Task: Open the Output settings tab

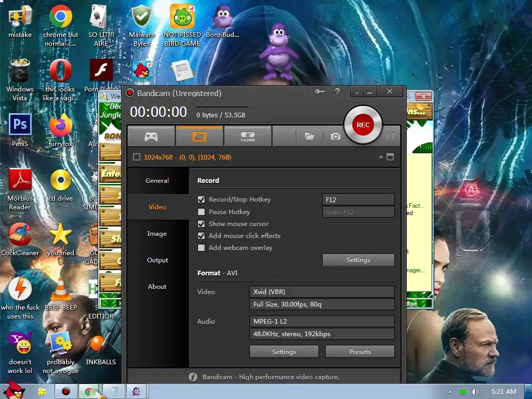Action: tap(157, 260)
